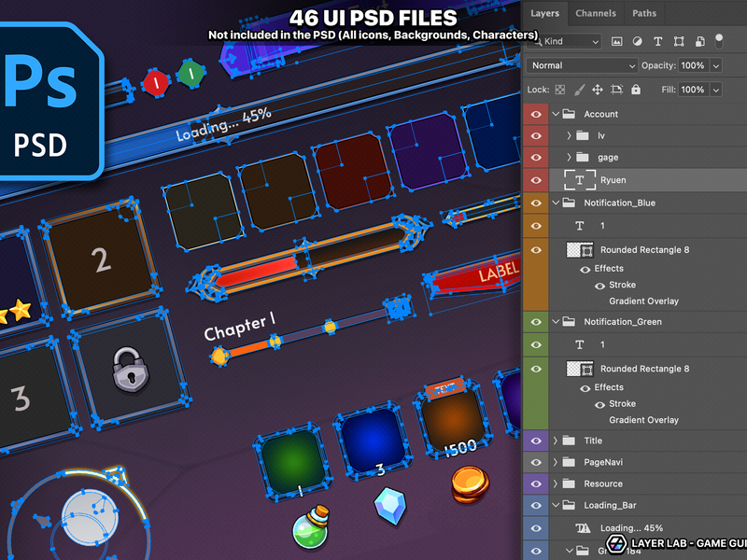This screenshot has width=747, height=560.
Task: Open the Fill slider dropdown arrow
Action: 716,90
